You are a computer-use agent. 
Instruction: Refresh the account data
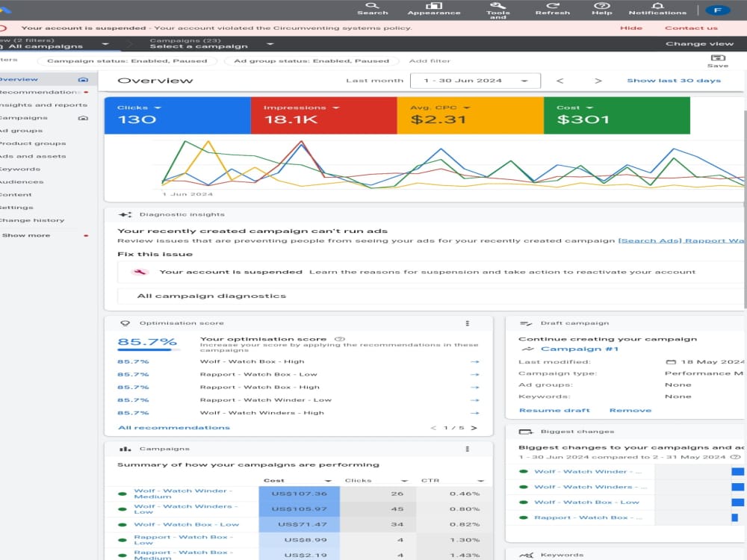pyautogui.click(x=552, y=8)
